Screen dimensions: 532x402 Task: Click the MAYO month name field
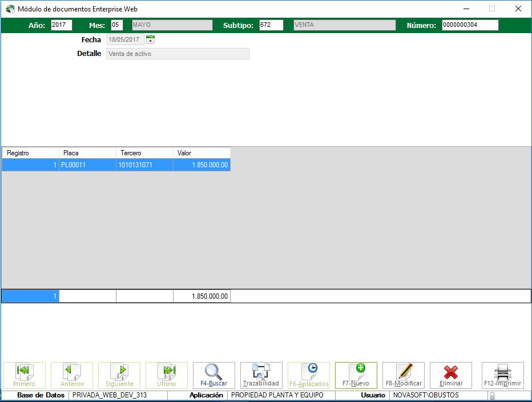pyautogui.click(x=172, y=25)
